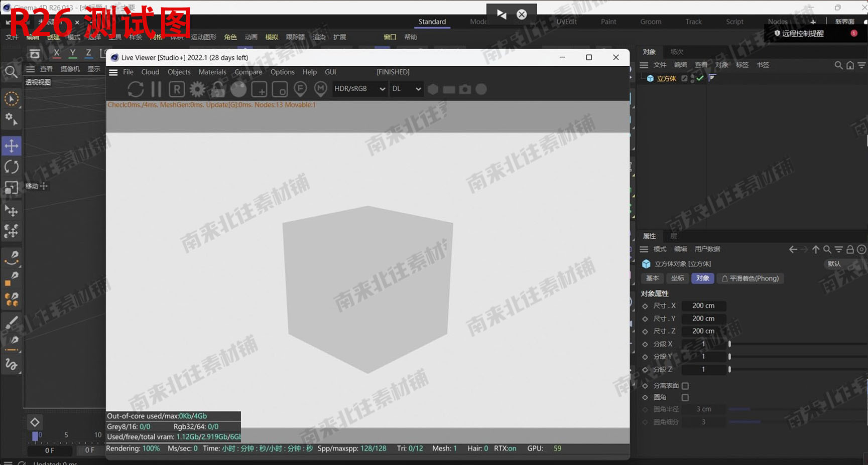The image size is (868, 465).
Task: Restart render with Live Viewer refresh icon
Action: click(136, 89)
